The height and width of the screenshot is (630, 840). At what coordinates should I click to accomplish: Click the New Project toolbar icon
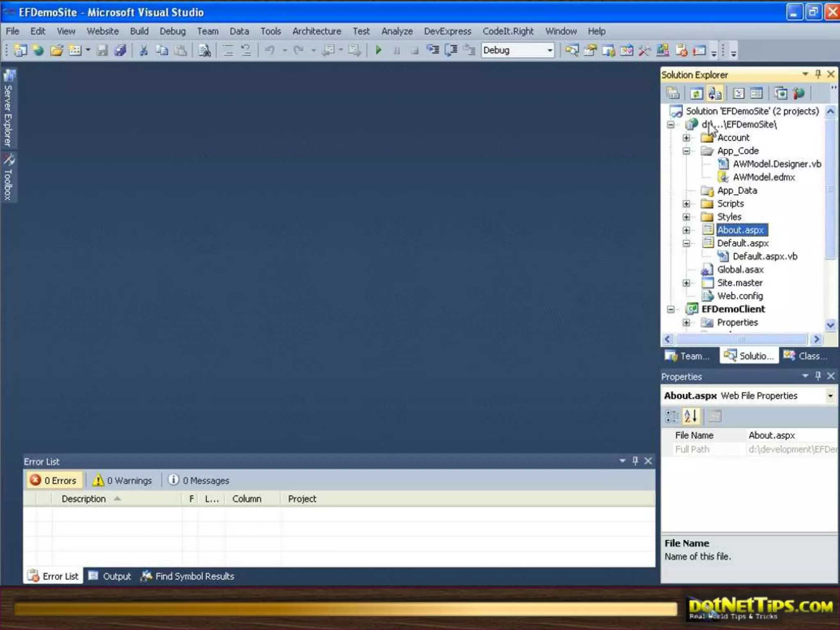click(x=20, y=50)
